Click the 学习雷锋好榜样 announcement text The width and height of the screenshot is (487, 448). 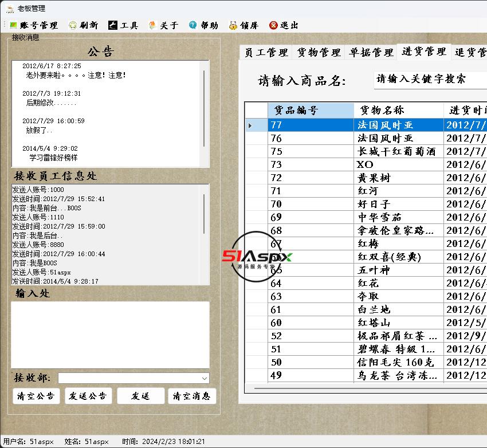[53, 158]
